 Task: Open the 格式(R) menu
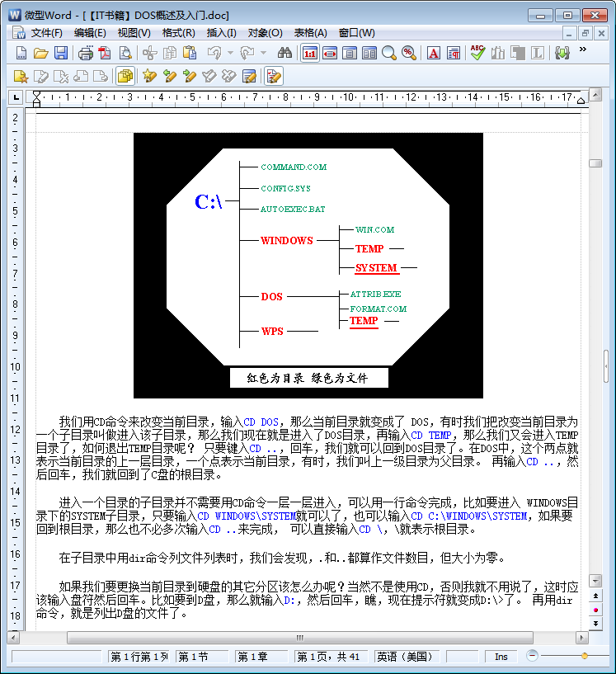[x=179, y=33]
